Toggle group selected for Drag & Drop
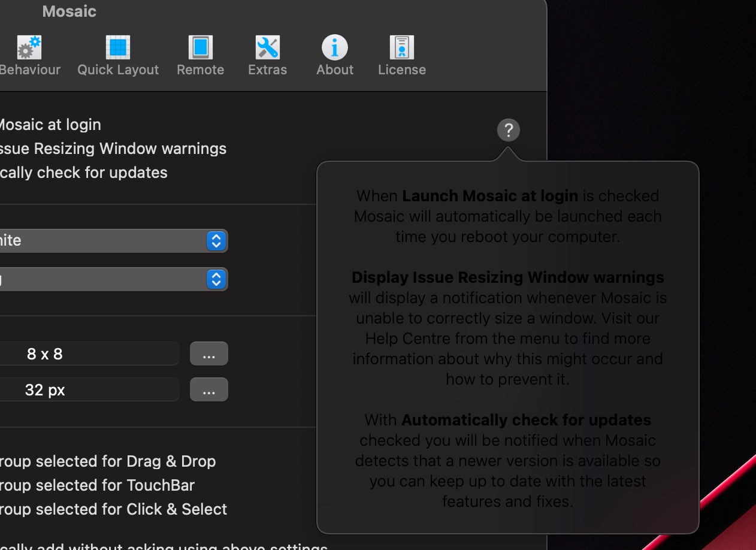Viewport: 756px width, 550px height. coord(107,461)
